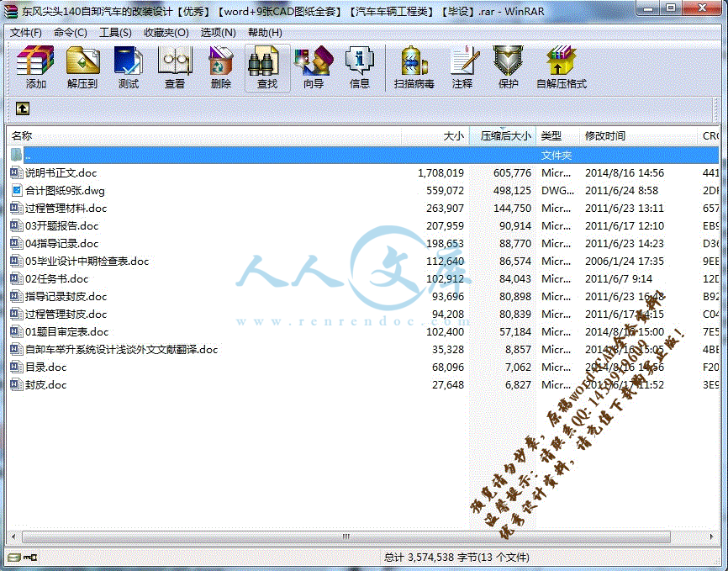Screen dimensions: 728x571
Task: Click packed size value 498,125
Action: pyautogui.click(x=512, y=191)
